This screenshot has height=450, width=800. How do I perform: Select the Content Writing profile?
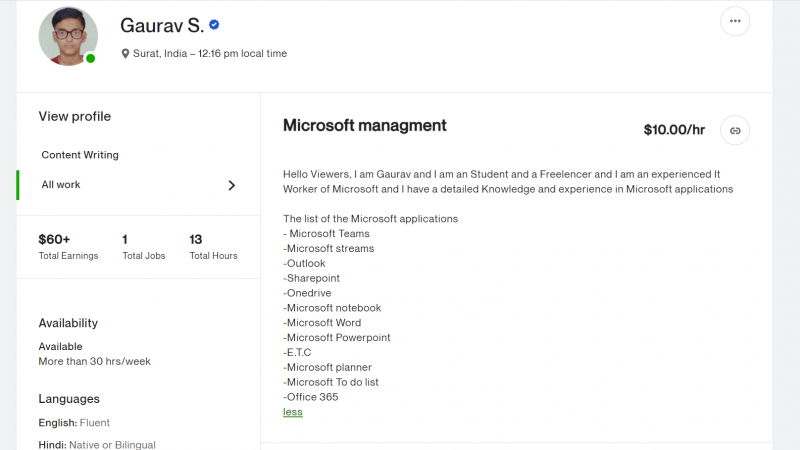pos(80,155)
